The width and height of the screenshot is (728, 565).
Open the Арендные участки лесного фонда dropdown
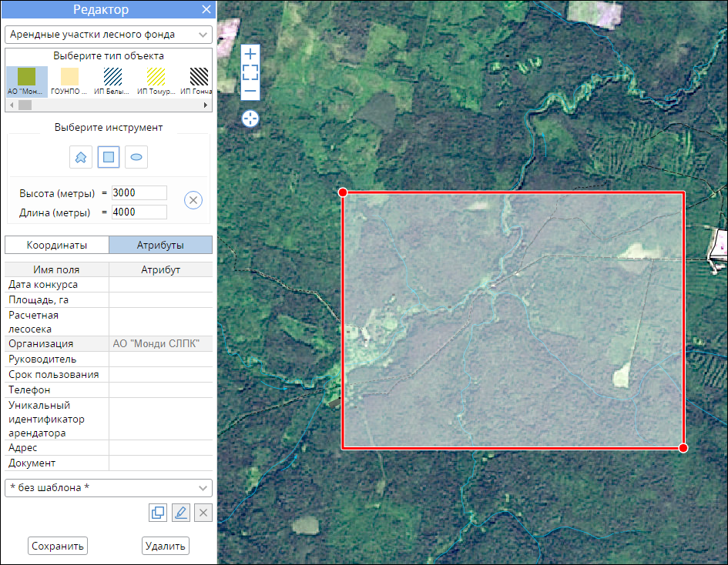click(x=109, y=35)
